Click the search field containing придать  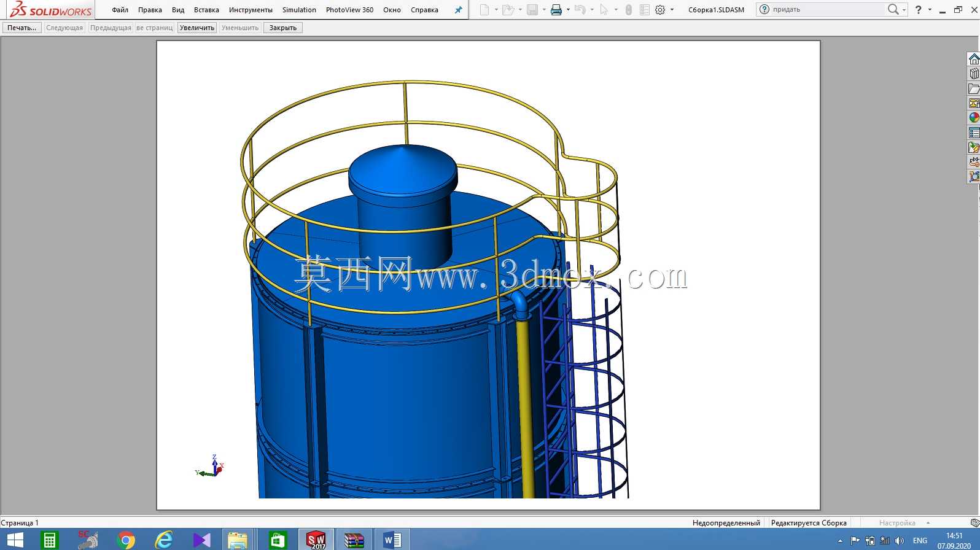tap(823, 9)
